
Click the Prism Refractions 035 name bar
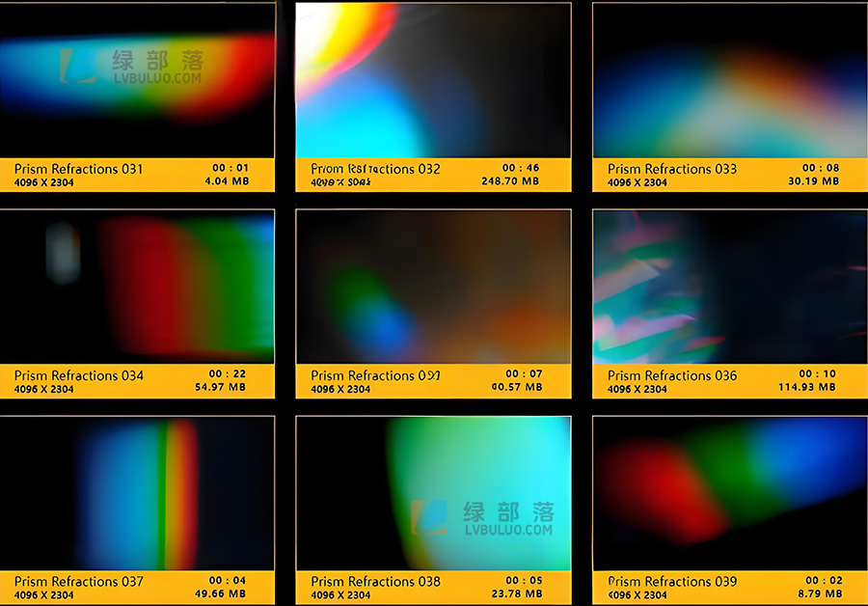pos(376,375)
